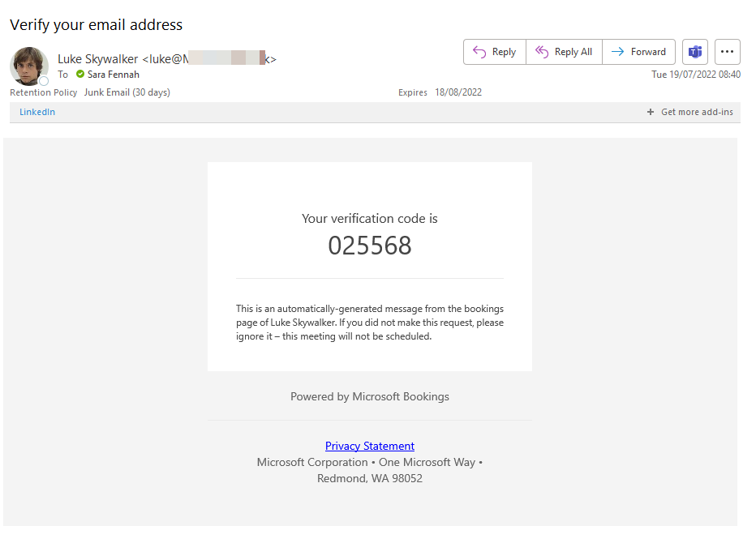The height and width of the screenshot is (543, 756).
Task: Forward this verification email
Action: (x=638, y=52)
